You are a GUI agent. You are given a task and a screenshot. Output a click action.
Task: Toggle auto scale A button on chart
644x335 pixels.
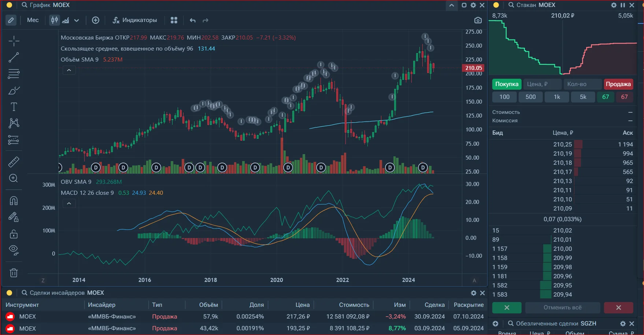474,280
